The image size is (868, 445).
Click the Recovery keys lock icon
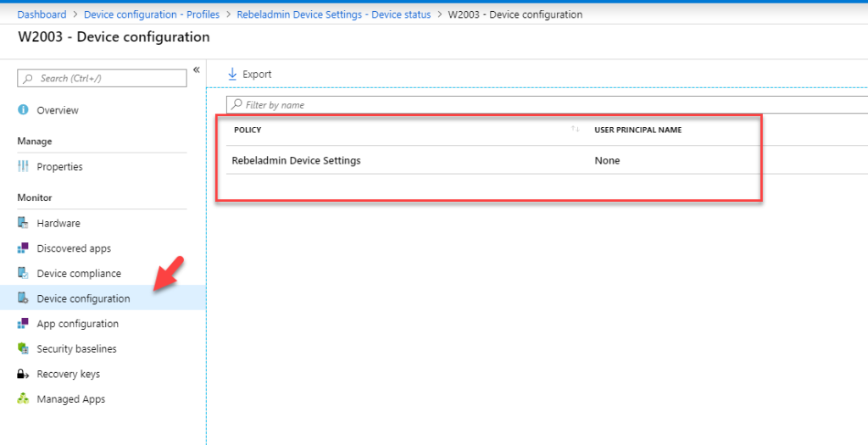click(23, 374)
